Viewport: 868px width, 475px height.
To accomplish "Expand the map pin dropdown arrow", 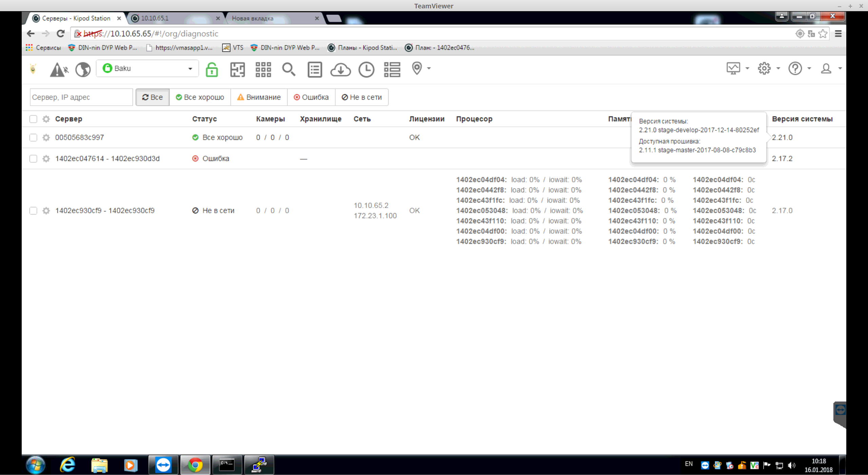I will click(x=429, y=68).
